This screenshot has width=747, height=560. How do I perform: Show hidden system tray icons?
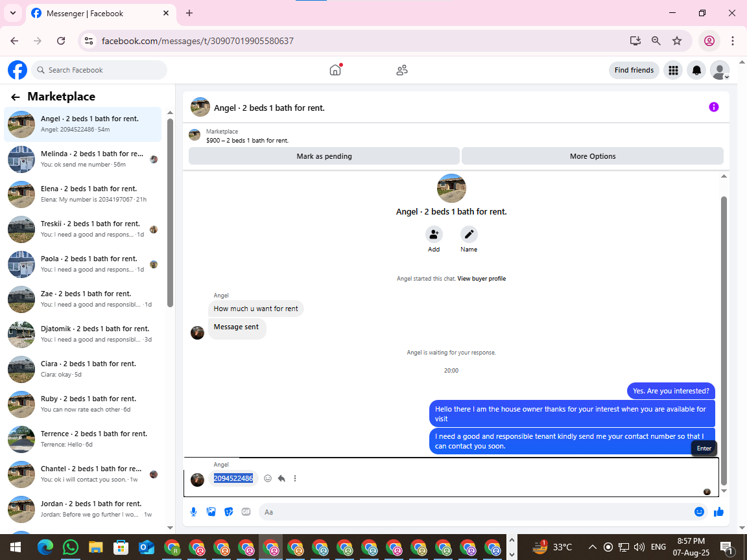click(x=592, y=547)
